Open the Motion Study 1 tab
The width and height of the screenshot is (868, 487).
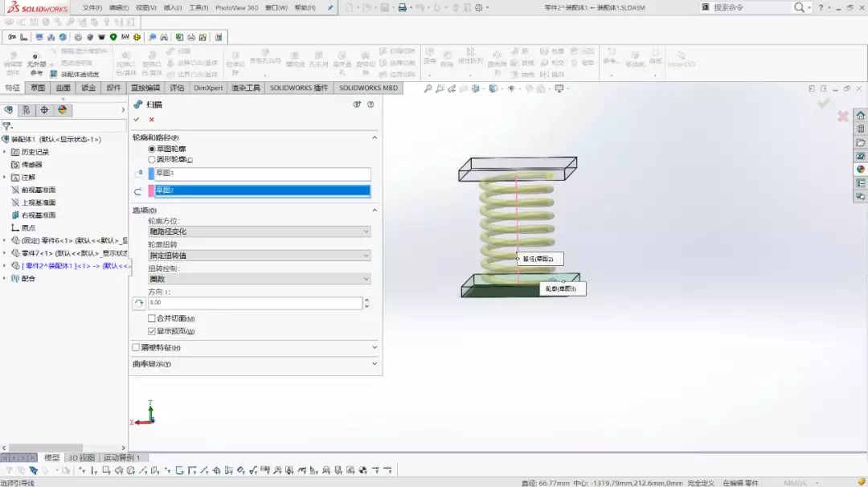[122, 458]
